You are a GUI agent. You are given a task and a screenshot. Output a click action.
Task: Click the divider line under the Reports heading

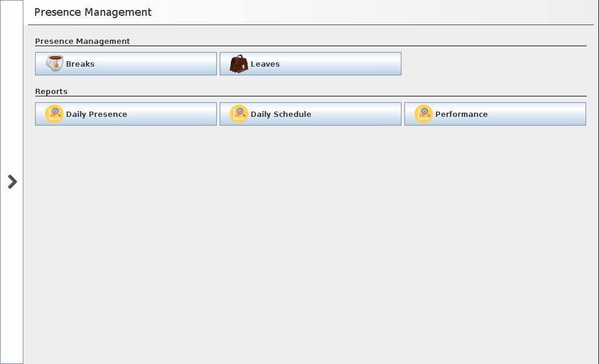point(310,96)
